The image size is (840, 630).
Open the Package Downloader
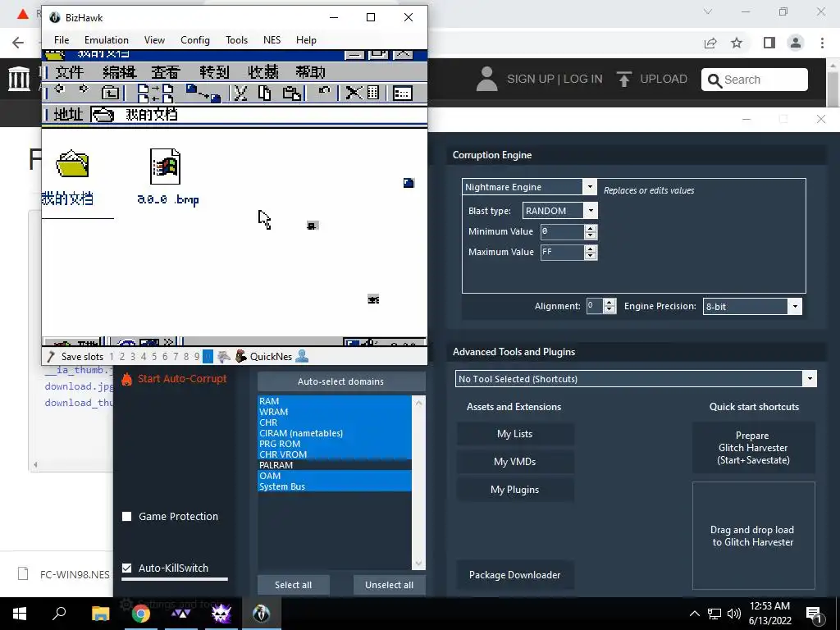[515, 575]
